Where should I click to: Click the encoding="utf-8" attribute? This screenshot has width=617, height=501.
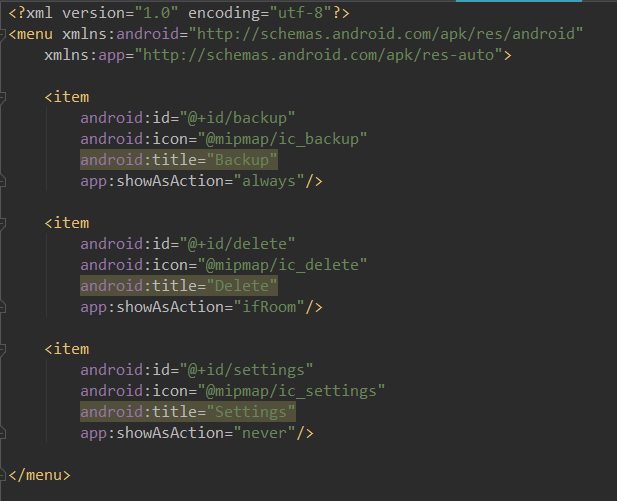[260, 13]
